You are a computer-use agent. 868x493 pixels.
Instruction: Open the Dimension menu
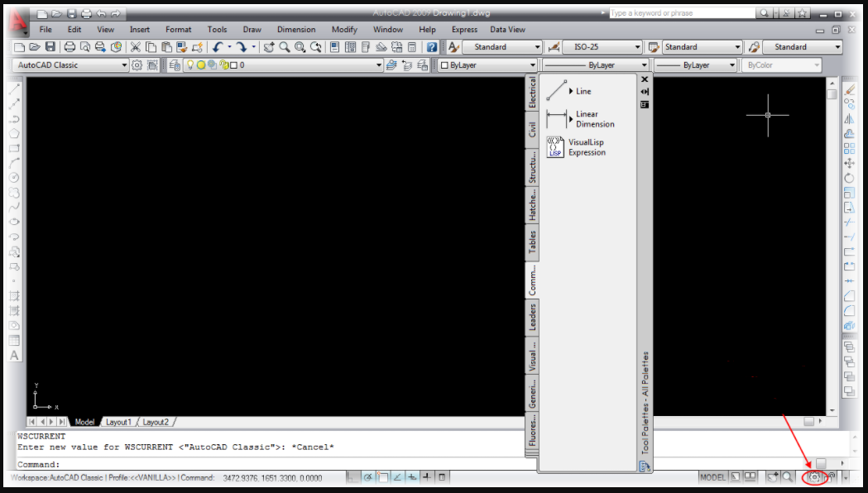(295, 29)
